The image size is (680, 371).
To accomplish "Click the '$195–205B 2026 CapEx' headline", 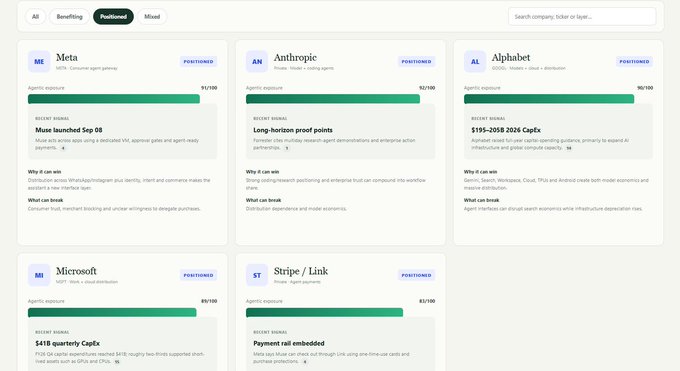I will [x=506, y=130].
